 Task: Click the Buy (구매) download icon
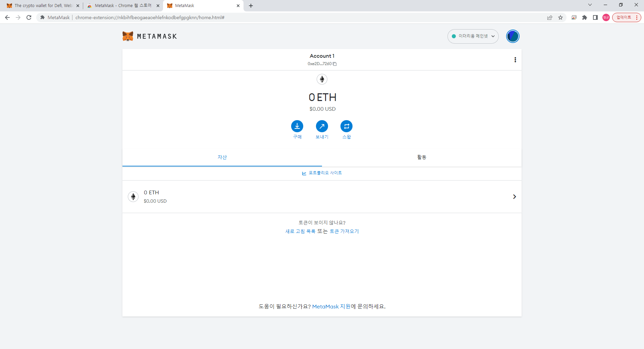pos(297,126)
